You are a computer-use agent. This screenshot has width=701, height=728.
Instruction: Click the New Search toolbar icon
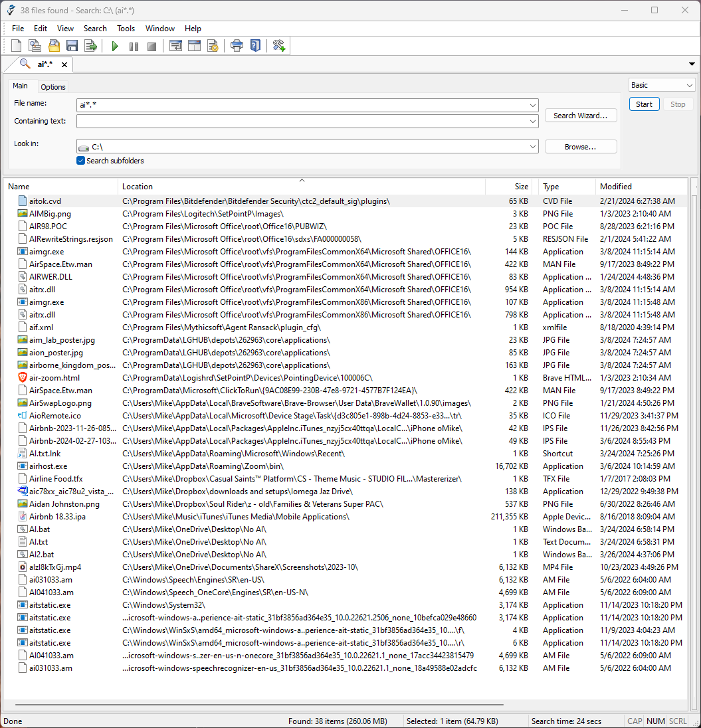pos(17,46)
